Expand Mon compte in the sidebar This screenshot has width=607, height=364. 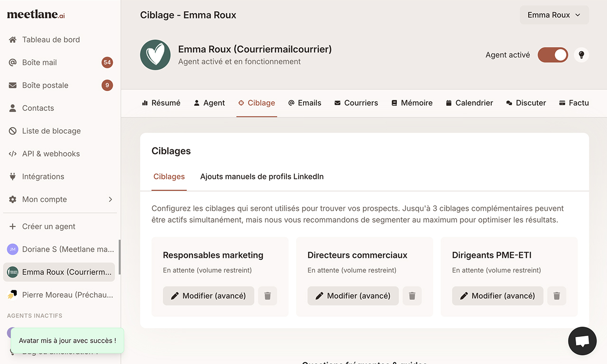[x=45, y=199]
